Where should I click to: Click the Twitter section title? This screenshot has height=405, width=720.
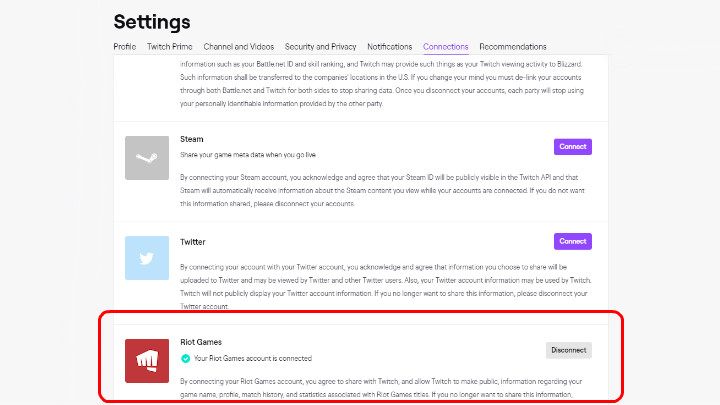(193, 241)
